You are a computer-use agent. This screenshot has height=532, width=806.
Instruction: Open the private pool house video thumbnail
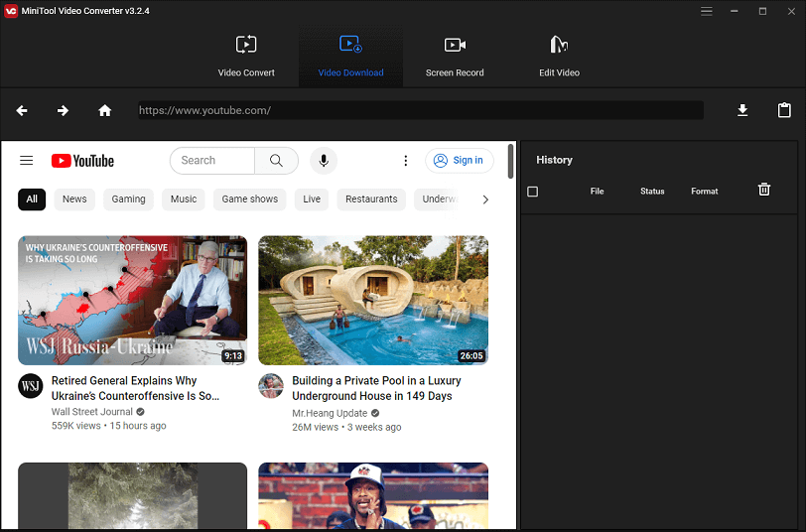[x=373, y=300]
